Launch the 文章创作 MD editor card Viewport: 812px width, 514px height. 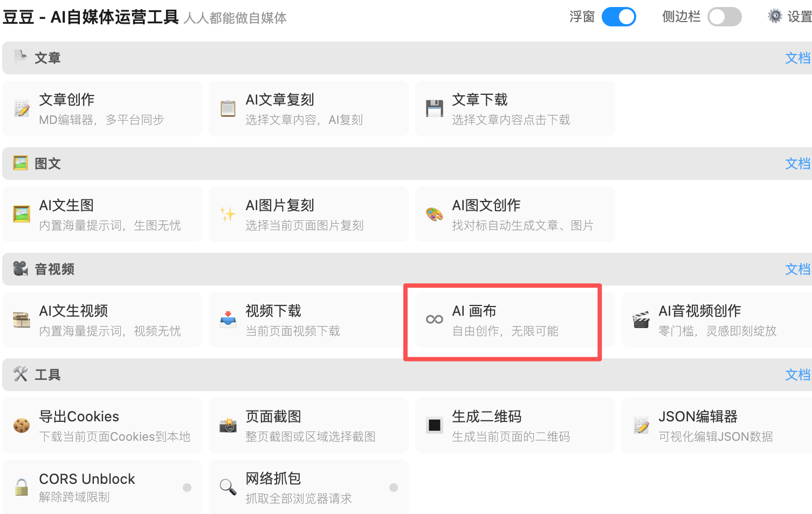(102, 109)
